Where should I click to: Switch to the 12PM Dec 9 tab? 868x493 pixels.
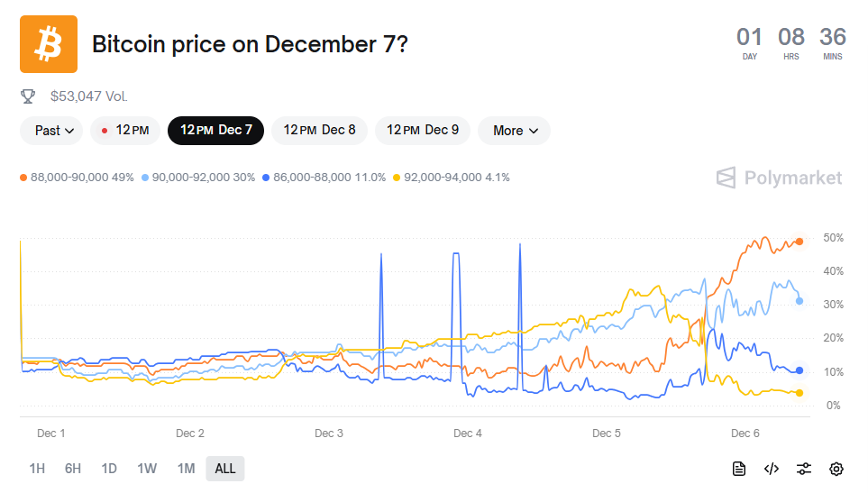tap(423, 131)
